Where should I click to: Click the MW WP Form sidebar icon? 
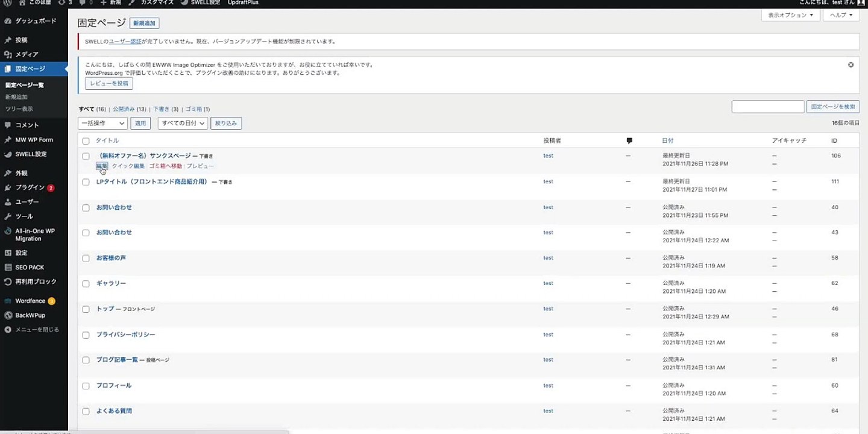tap(8, 140)
